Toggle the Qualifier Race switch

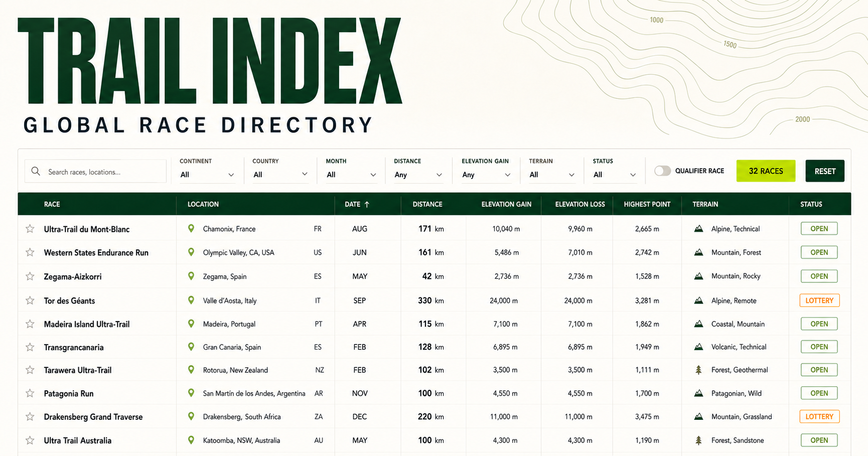point(662,171)
